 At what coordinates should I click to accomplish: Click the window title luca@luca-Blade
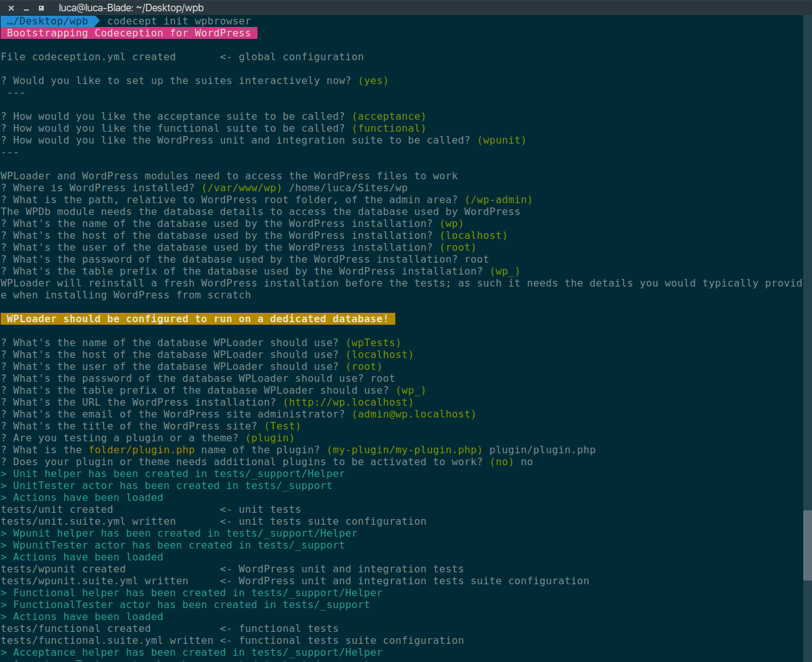(x=131, y=8)
